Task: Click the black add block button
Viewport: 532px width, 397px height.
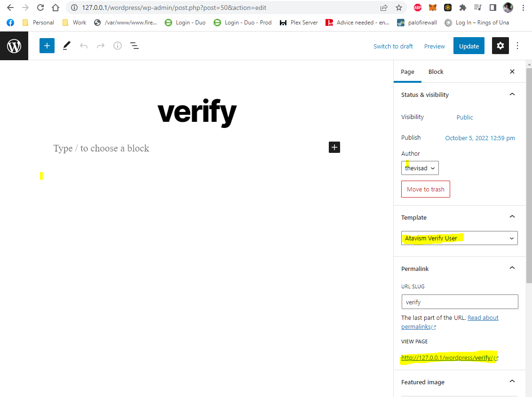Action: click(334, 147)
